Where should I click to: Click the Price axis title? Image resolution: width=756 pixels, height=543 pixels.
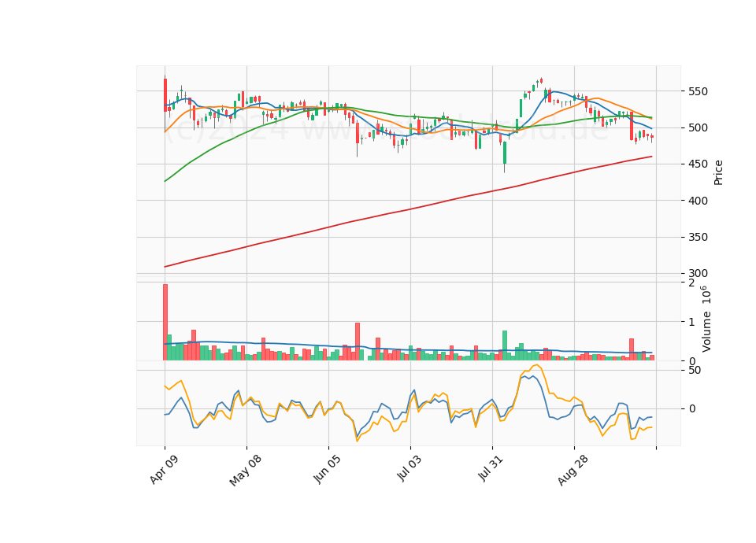tap(718, 172)
